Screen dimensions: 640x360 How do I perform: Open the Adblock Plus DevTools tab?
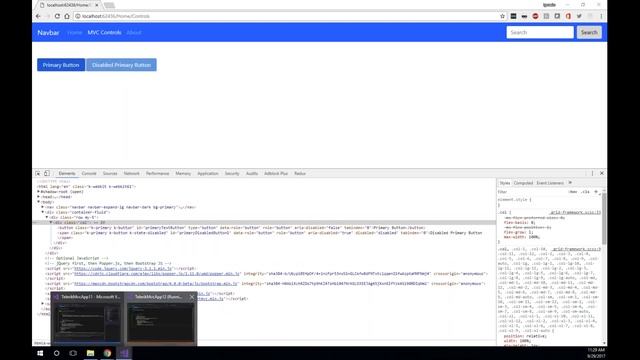(276, 173)
